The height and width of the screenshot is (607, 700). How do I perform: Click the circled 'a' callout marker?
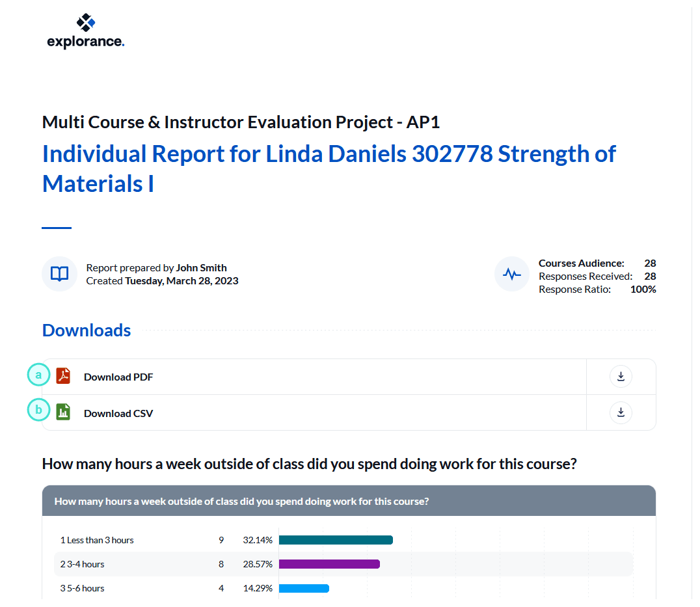[39, 375]
